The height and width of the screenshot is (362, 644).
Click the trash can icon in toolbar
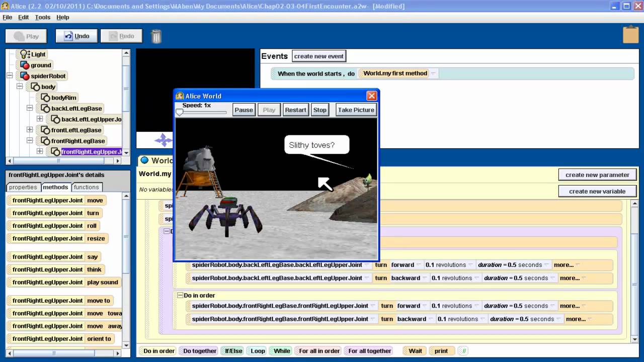tap(156, 36)
